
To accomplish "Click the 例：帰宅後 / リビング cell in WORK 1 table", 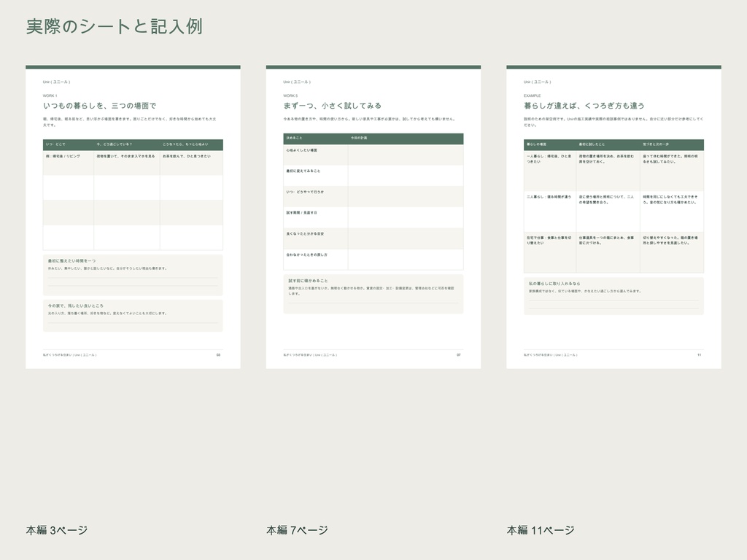I will point(68,163).
